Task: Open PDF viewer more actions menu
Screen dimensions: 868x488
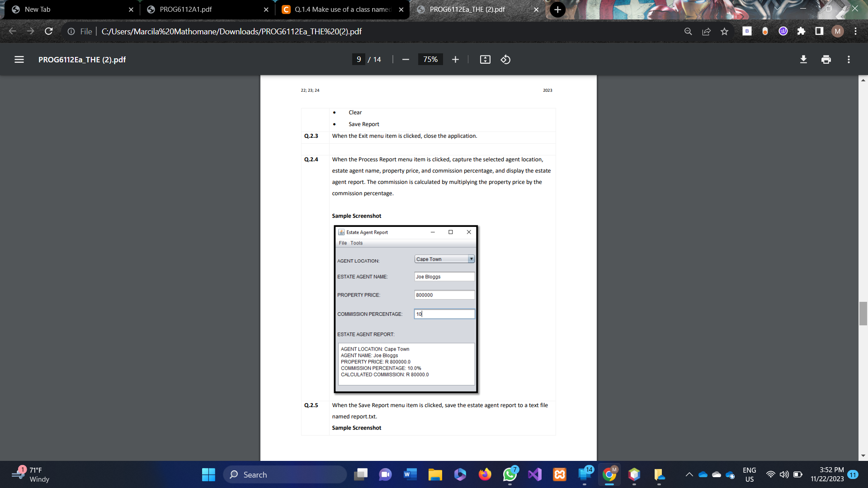Action: coord(849,60)
